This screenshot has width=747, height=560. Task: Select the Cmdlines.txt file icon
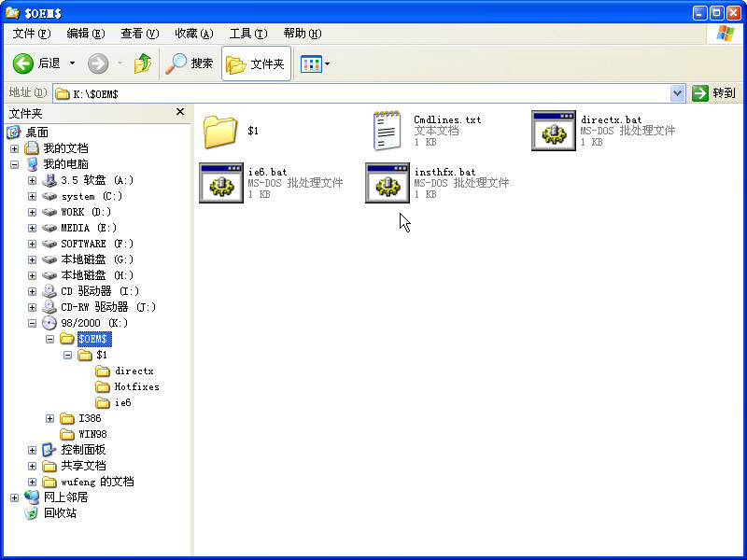[387, 131]
